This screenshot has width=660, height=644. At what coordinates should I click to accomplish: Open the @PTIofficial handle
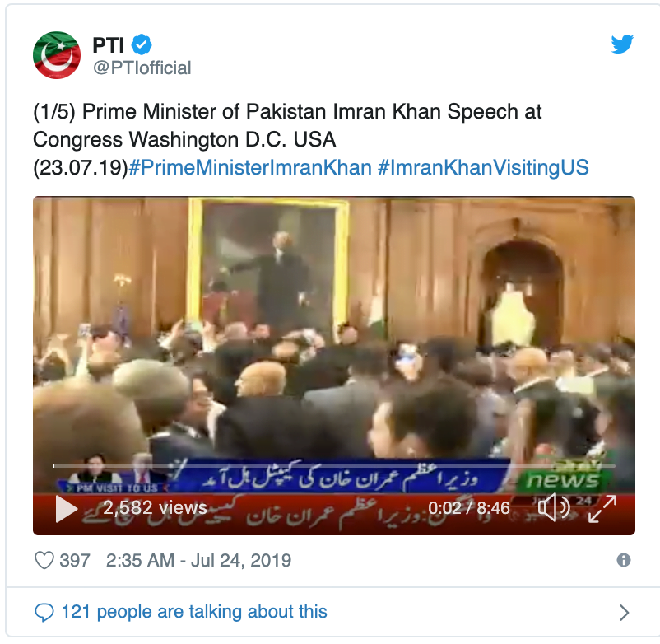pos(142,68)
